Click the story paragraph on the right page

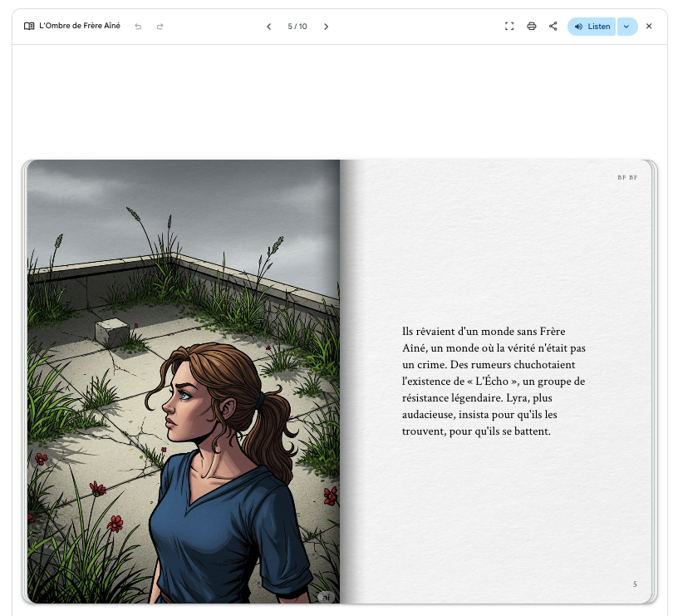pos(494,382)
